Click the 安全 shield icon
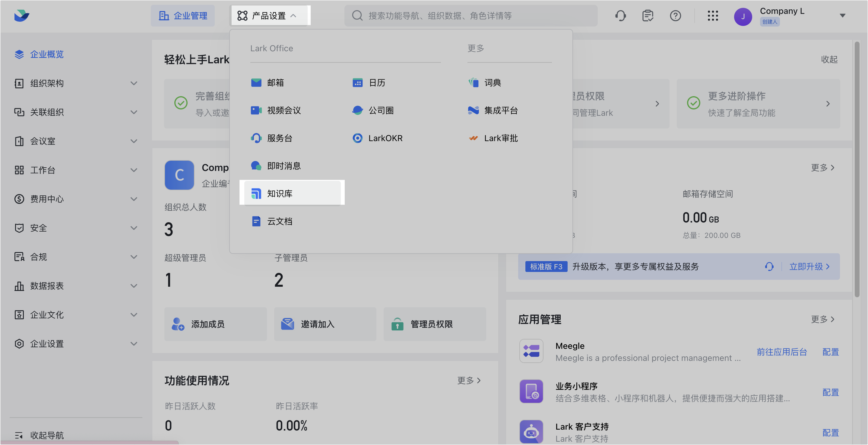This screenshot has height=445, width=868. [x=19, y=228]
